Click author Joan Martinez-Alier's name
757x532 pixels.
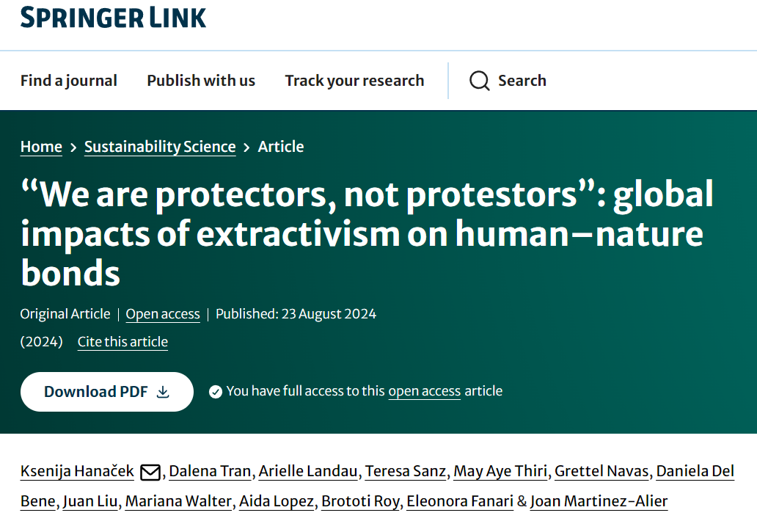599,501
